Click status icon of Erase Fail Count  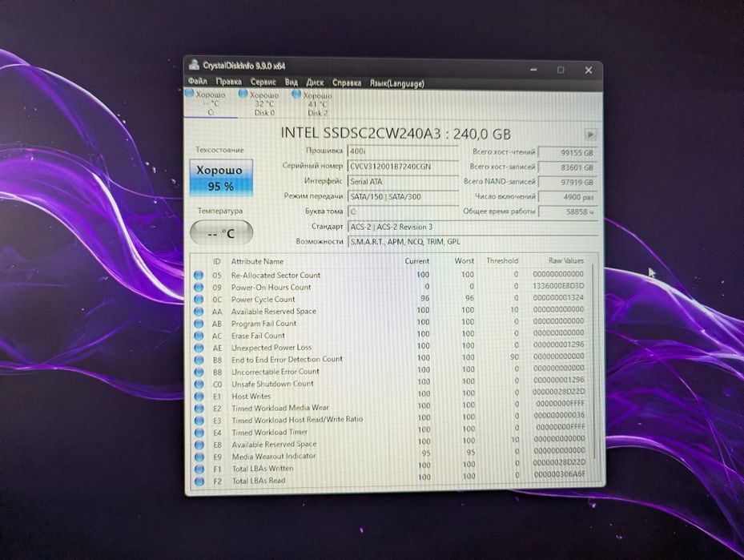[199, 336]
